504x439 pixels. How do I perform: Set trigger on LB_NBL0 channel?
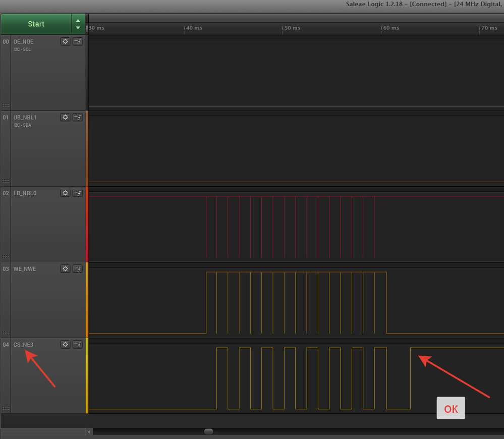[x=78, y=193]
